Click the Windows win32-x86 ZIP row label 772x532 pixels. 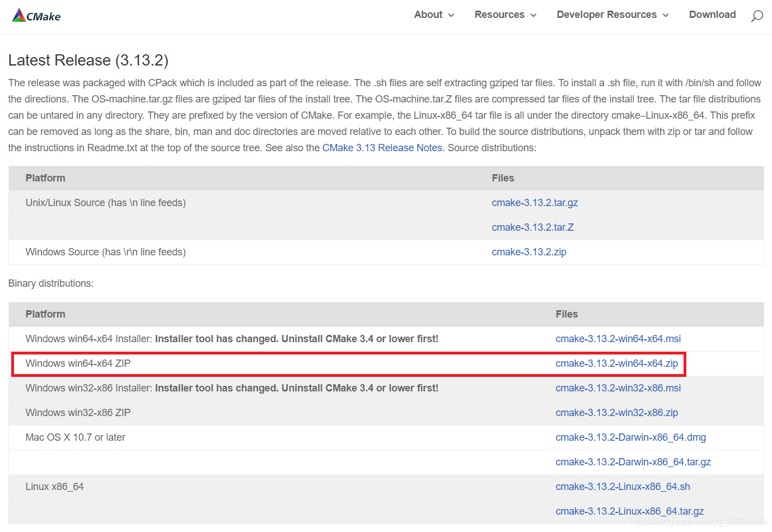tap(78, 413)
